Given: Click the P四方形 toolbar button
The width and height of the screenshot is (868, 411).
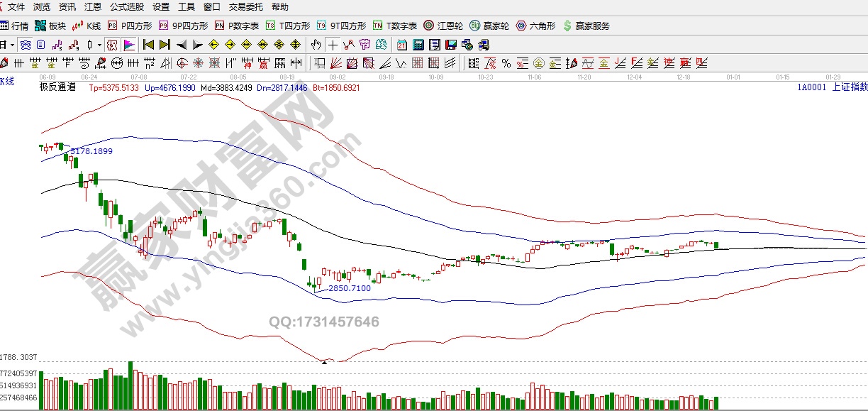Looking at the screenshot, I should 126,26.
